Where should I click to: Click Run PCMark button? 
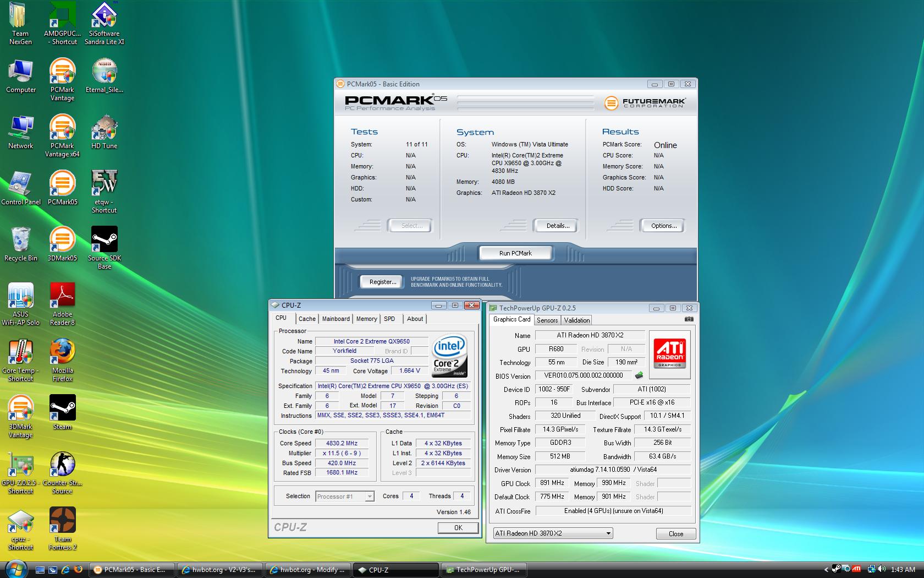[x=515, y=253]
